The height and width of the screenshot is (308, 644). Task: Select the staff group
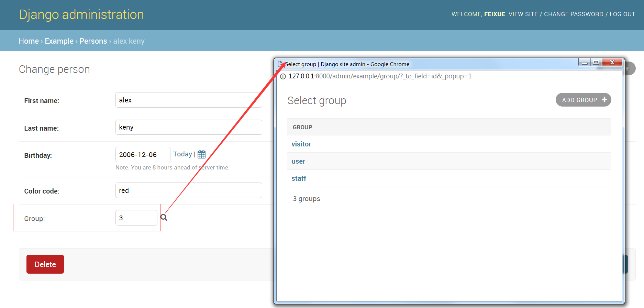click(299, 178)
